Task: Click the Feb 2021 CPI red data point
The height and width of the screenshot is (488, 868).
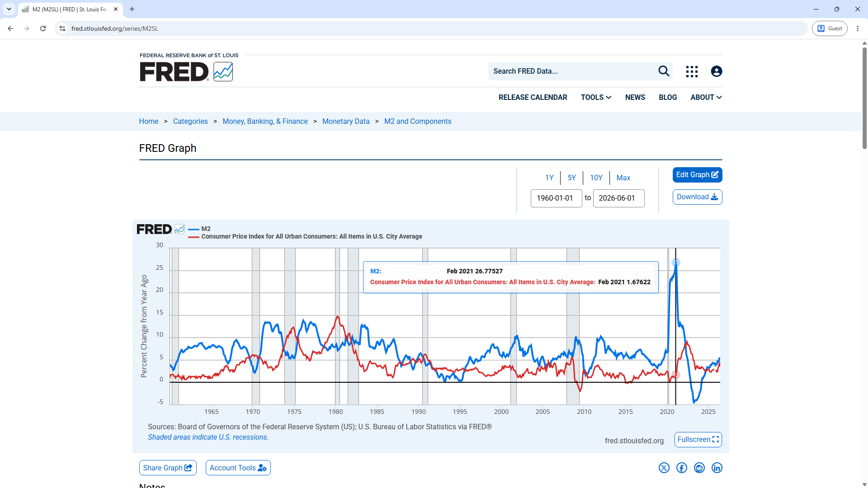Action: (x=676, y=375)
